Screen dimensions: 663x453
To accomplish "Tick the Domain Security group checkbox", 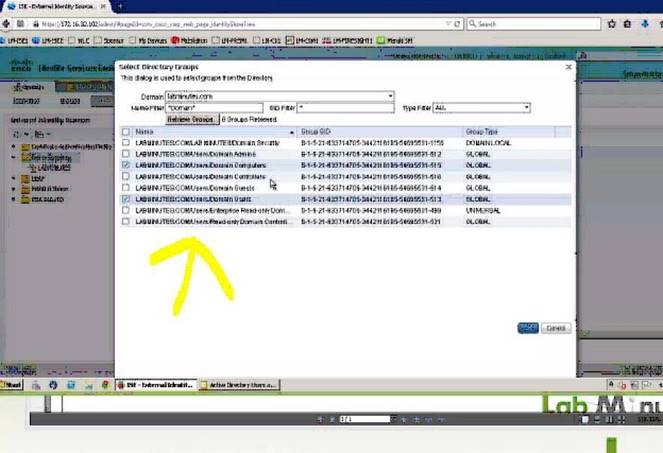I will 126,143.
